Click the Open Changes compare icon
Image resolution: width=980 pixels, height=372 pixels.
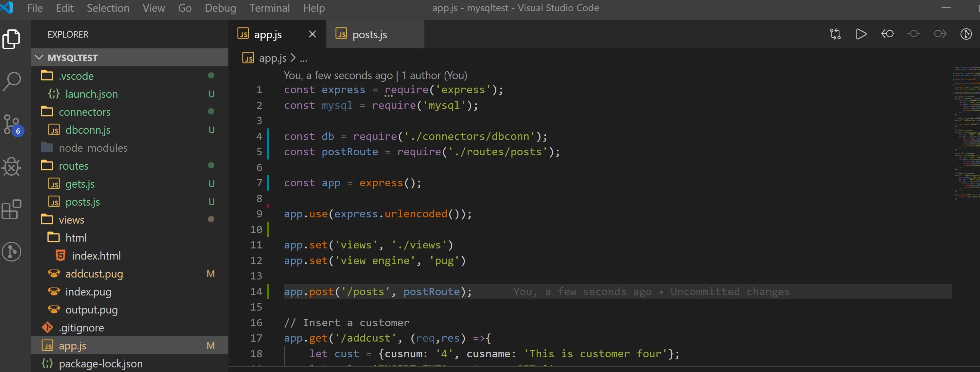835,34
